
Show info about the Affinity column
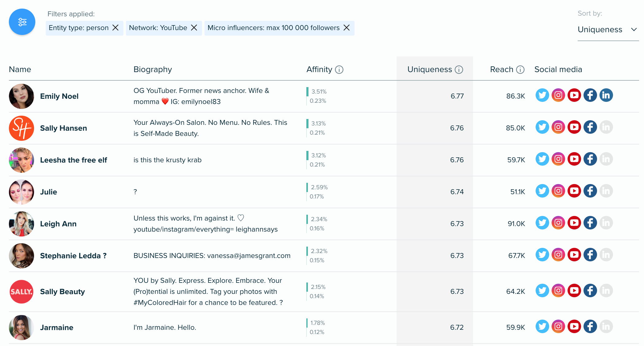(x=339, y=70)
